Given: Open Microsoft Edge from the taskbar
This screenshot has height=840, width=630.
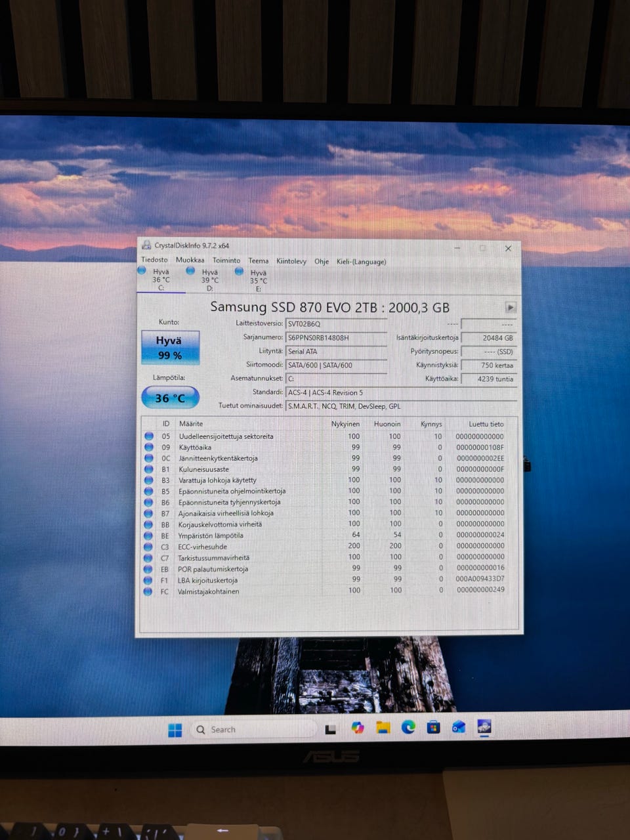Looking at the screenshot, I should coord(408,727).
